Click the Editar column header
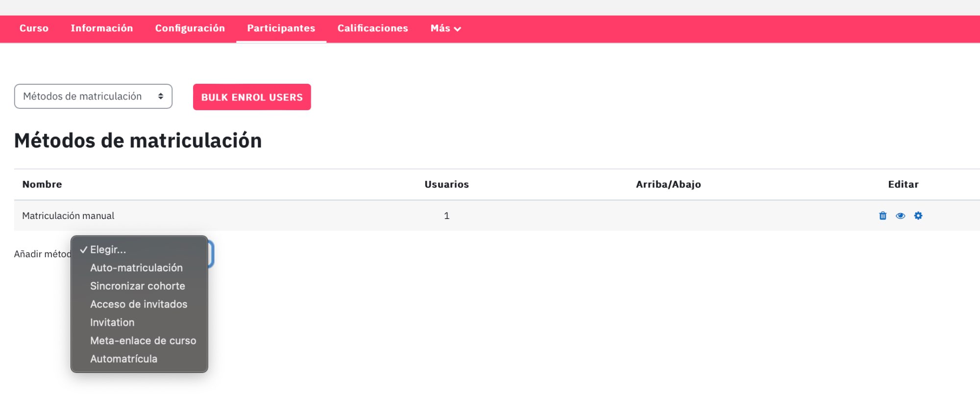The image size is (980, 413). 903,184
